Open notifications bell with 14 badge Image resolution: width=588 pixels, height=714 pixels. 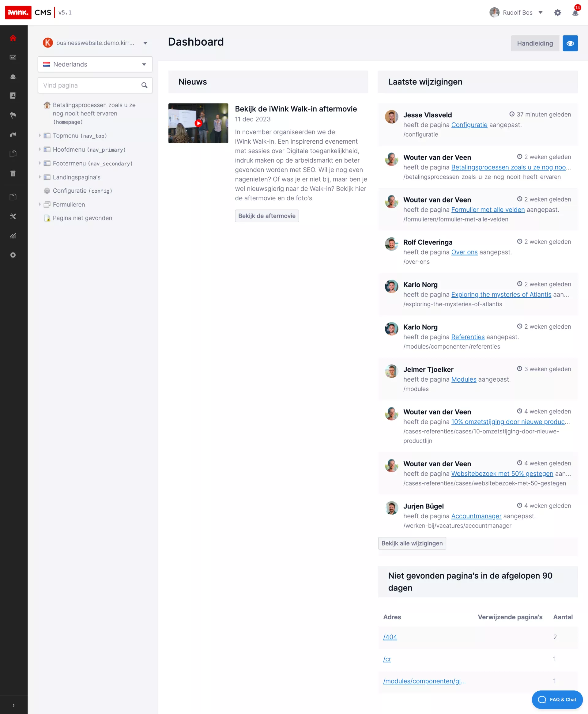point(575,13)
